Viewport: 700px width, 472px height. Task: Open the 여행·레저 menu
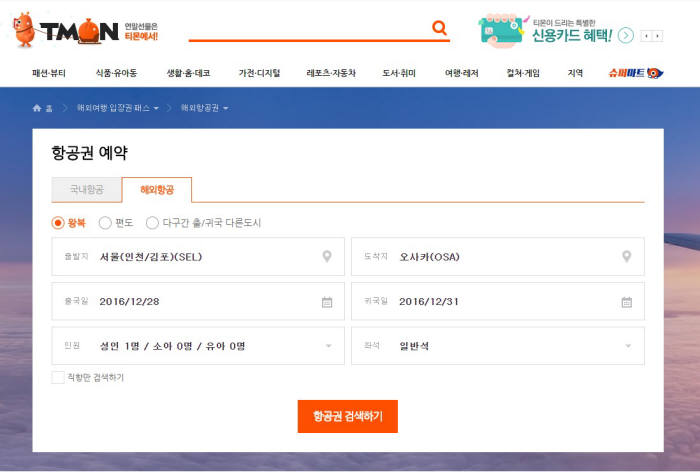462,73
